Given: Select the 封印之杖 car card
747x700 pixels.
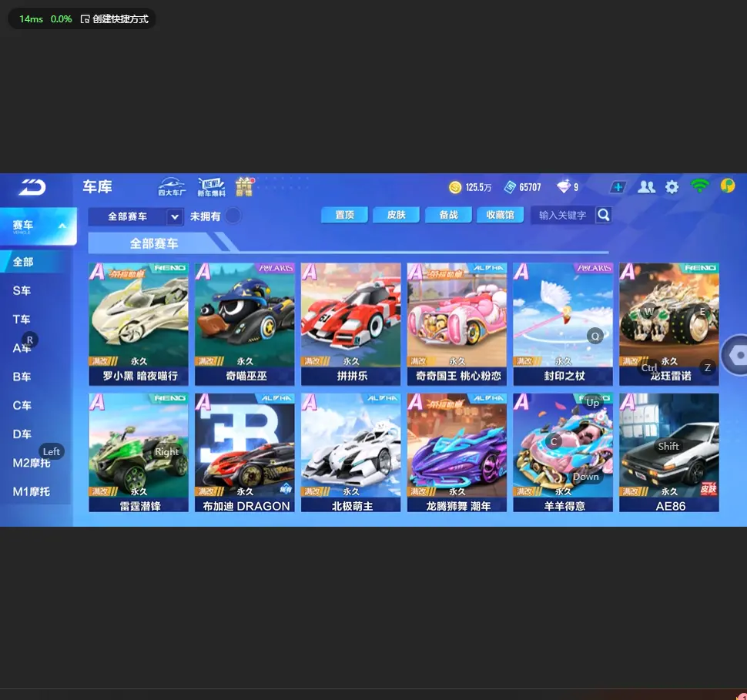Looking at the screenshot, I should (563, 324).
